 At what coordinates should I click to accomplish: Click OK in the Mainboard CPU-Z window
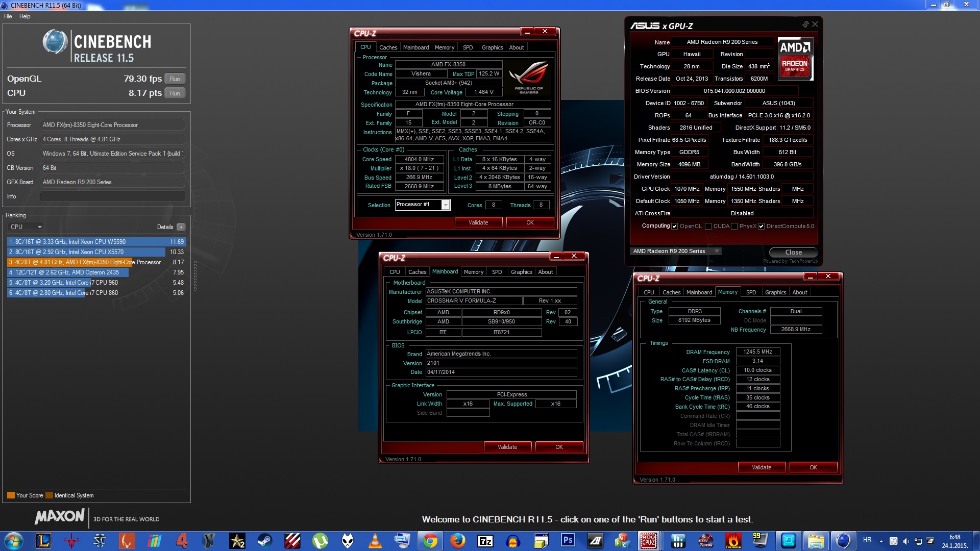coord(559,447)
